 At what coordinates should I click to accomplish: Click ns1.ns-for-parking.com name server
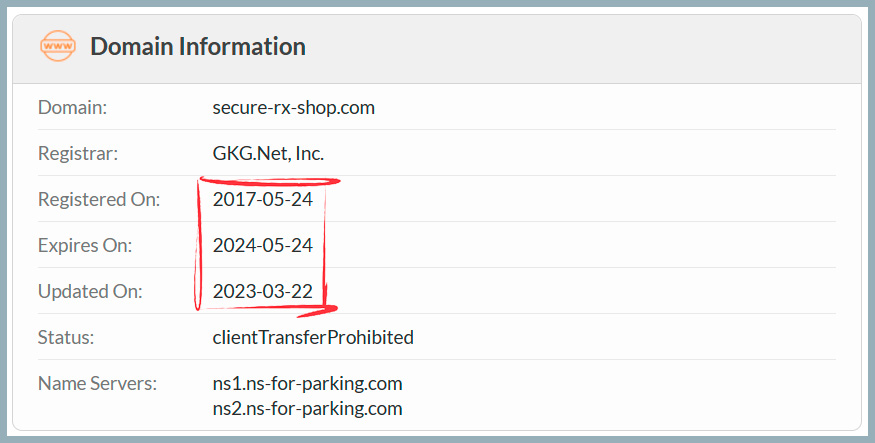(307, 383)
